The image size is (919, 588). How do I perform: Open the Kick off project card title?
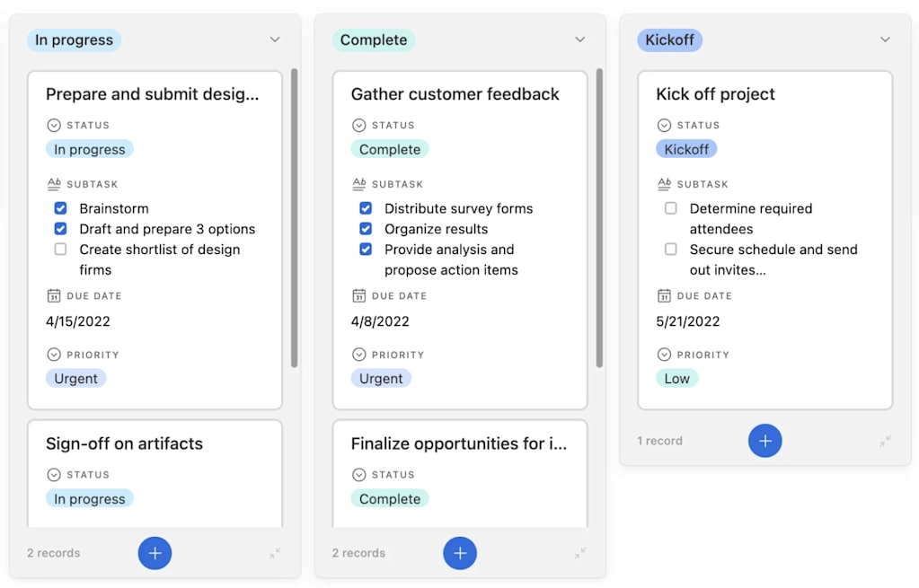[715, 93]
